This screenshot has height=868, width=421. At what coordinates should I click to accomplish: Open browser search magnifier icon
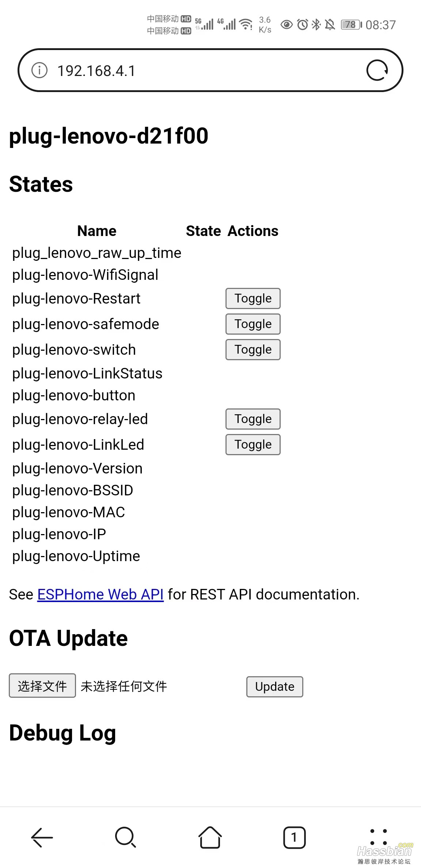click(x=126, y=837)
